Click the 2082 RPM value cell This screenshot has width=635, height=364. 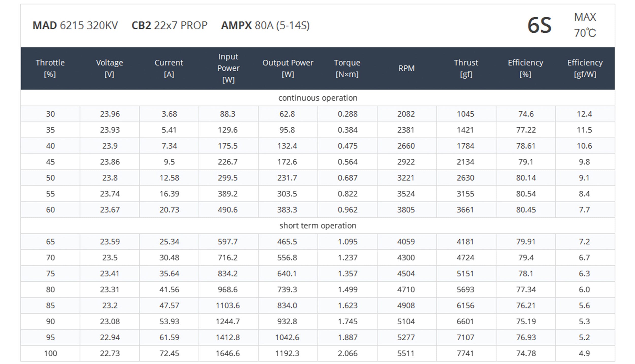[x=406, y=114]
